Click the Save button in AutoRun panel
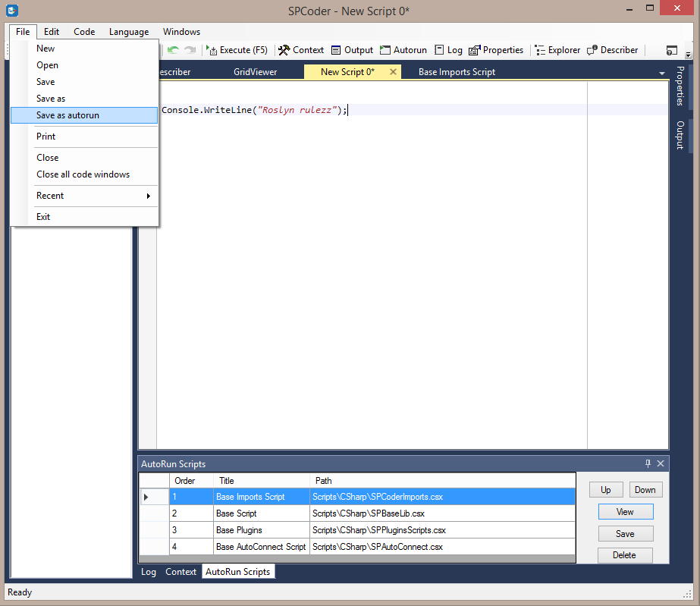Screen dimensions: 700x606 click(x=625, y=534)
